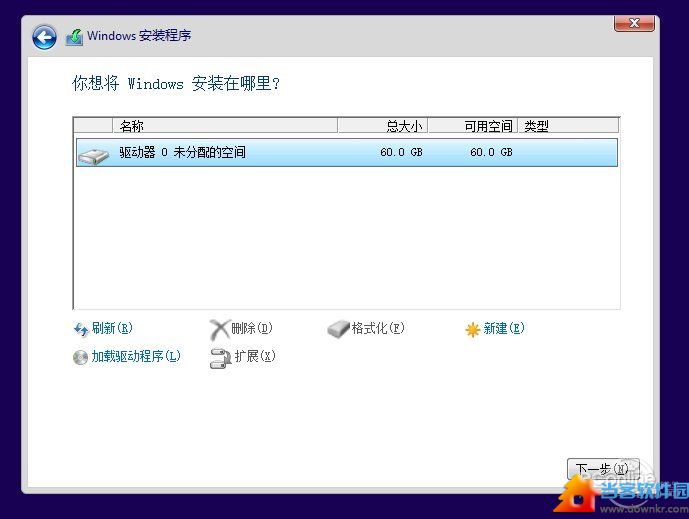The width and height of the screenshot is (689, 519).
Task: Click the refresh arrows icon beside 刷新
Action: [81, 329]
